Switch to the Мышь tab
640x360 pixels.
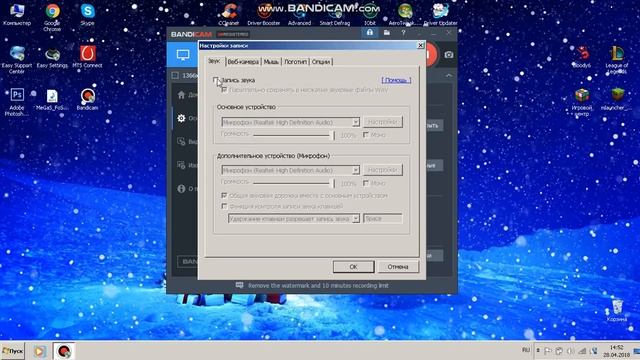(x=271, y=62)
